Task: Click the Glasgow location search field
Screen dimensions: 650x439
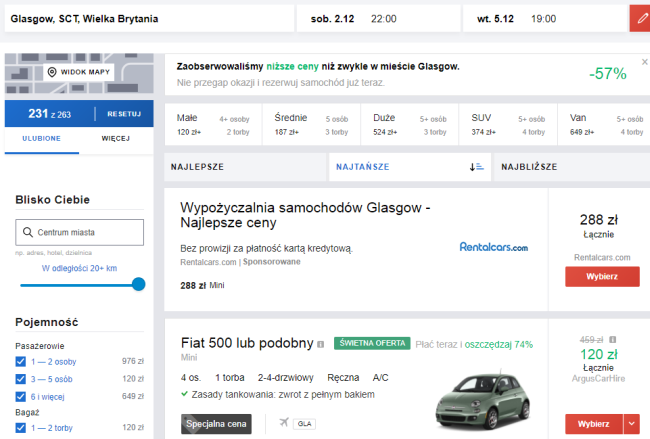Action: [148, 19]
